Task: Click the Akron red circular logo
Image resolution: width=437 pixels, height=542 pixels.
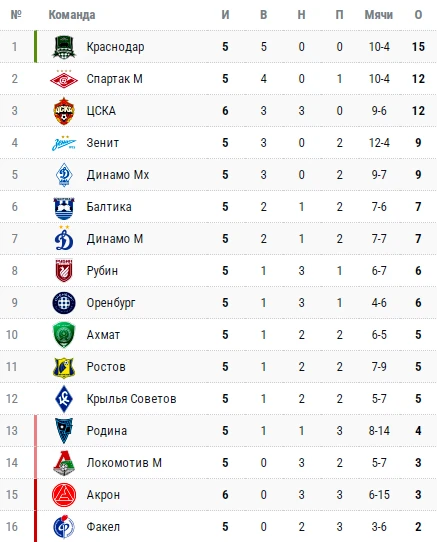Action: [64, 495]
